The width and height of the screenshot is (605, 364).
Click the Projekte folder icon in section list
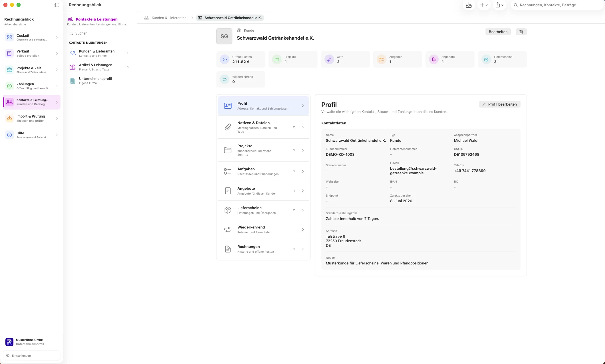pyautogui.click(x=228, y=150)
